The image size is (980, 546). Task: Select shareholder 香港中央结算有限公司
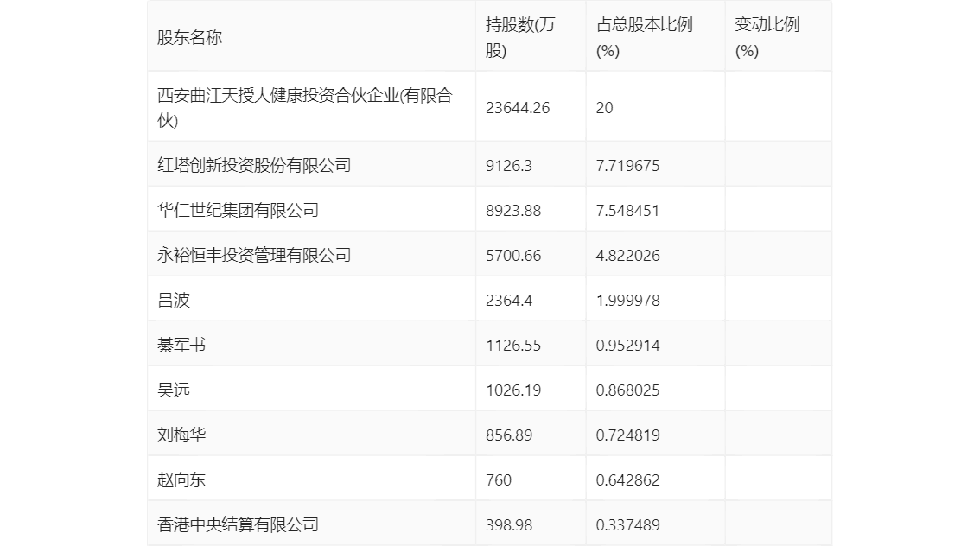pyautogui.click(x=238, y=525)
